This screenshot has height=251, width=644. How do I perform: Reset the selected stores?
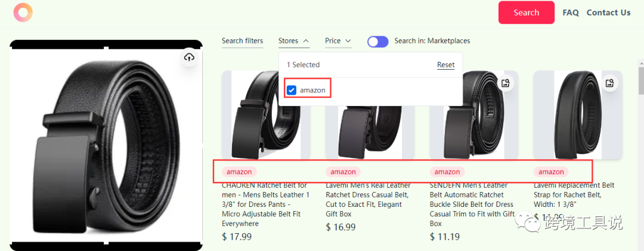pyautogui.click(x=445, y=65)
